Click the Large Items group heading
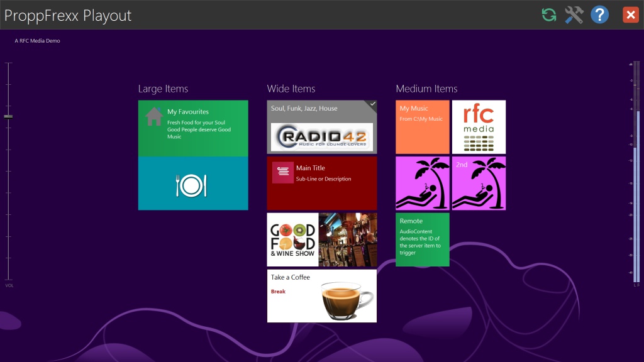 (163, 89)
